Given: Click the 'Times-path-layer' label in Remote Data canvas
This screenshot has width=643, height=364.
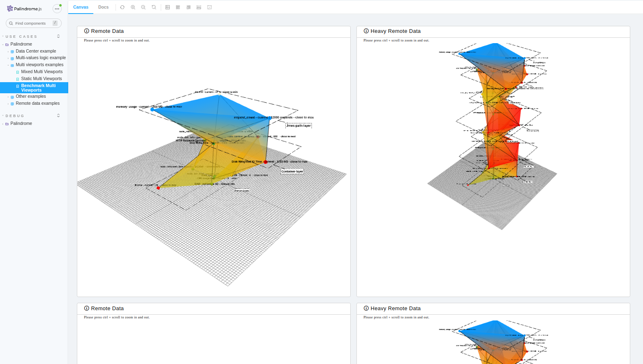Looking at the screenshot, I should (299, 126).
